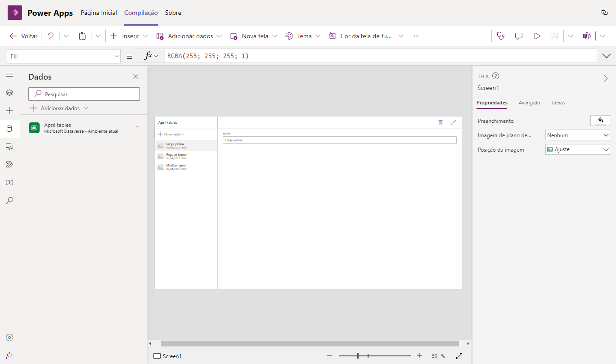Image resolution: width=616 pixels, height=364 pixels.
Task: Expand the undo dropdown arrow
Action: coord(66,36)
